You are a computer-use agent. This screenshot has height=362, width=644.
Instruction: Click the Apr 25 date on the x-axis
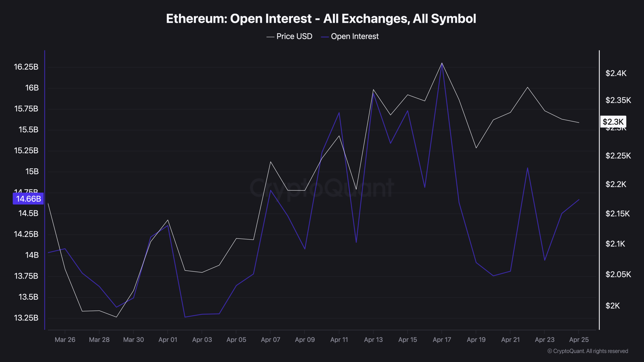[579, 340]
